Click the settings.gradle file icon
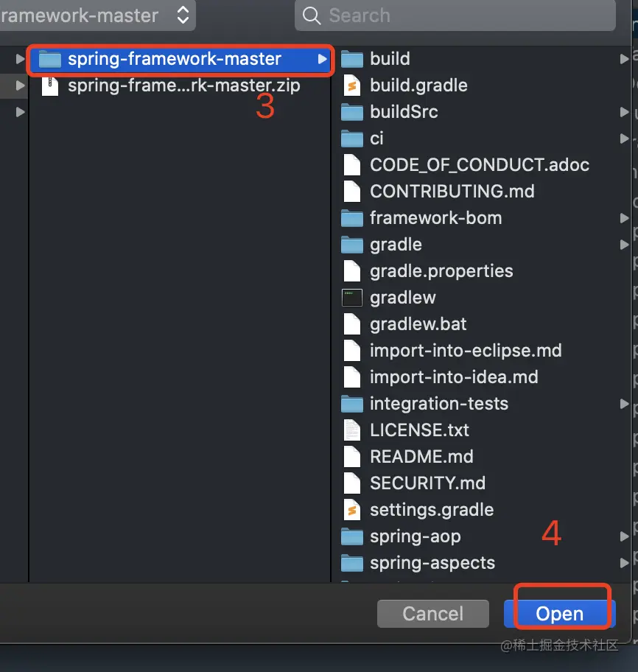 pyautogui.click(x=351, y=510)
